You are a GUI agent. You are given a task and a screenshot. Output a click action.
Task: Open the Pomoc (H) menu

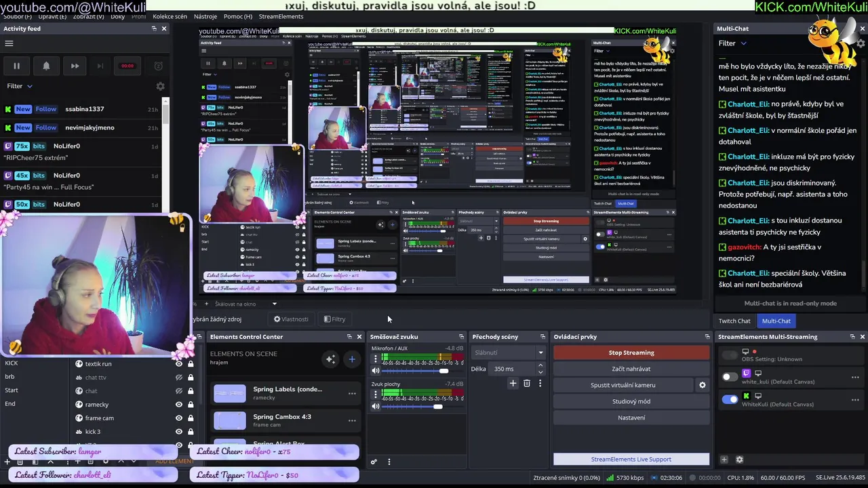coord(238,16)
